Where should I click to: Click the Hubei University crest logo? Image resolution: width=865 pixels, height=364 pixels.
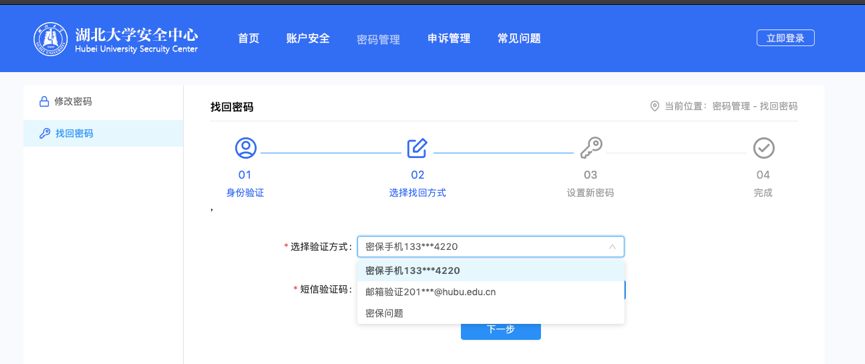tap(51, 39)
